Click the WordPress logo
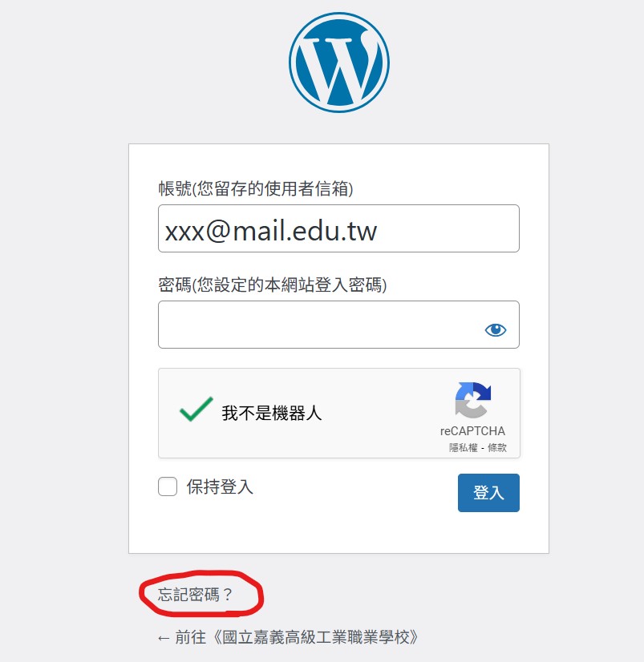The height and width of the screenshot is (662, 644). pyautogui.click(x=339, y=63)
